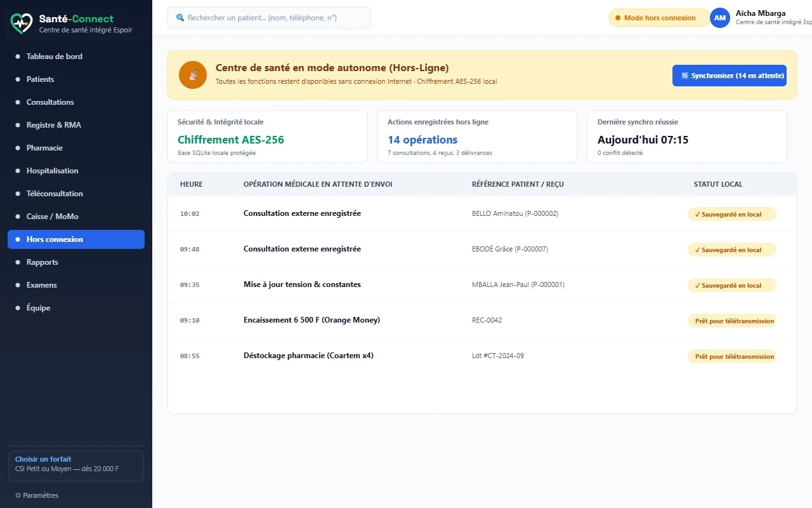Click Synchroniser (14 en attente) button

730,76
